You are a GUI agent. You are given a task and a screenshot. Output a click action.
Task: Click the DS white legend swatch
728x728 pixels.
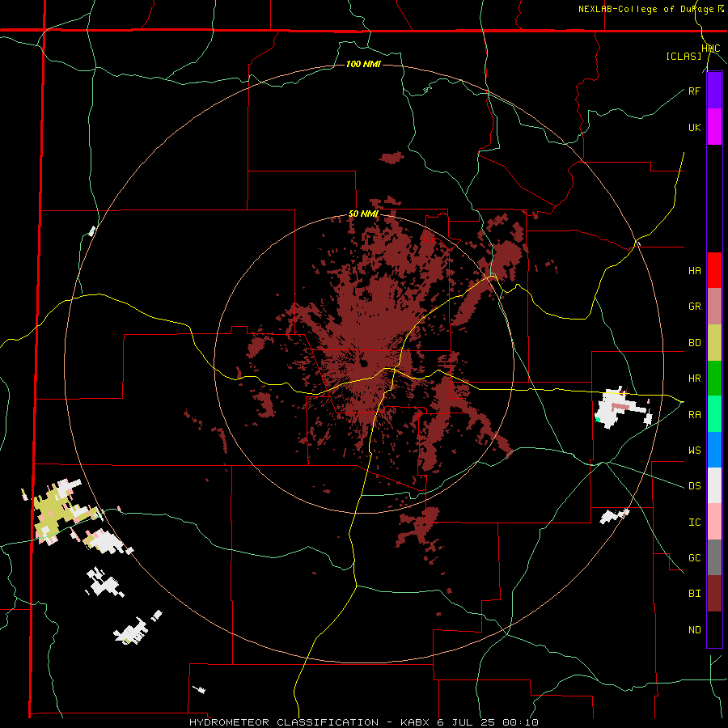pos(714,485)
